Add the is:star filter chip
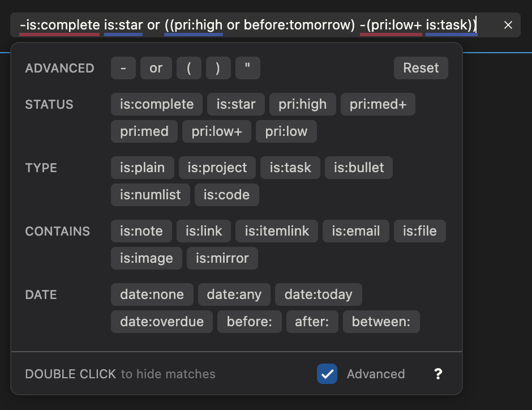The image size is (532, 410). (235, 104)
